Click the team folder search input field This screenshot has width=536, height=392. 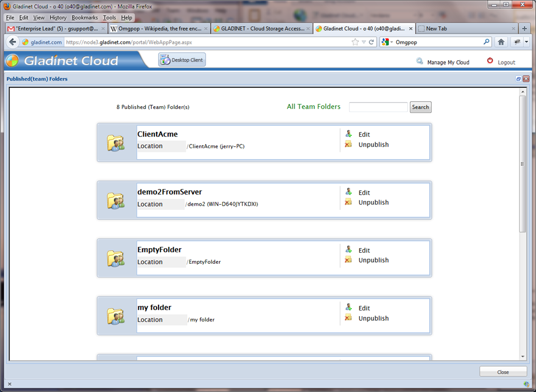coord(378,107)
